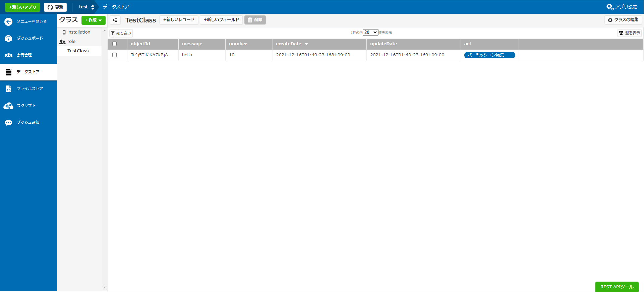
Task: Click the installation device icon
Action: [64, 32]
